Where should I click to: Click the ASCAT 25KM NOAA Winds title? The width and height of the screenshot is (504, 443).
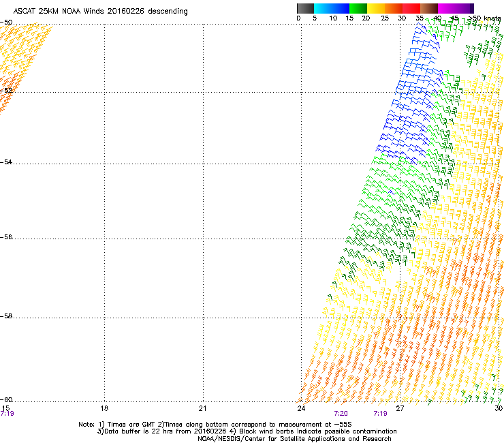(x=100, y=11)
